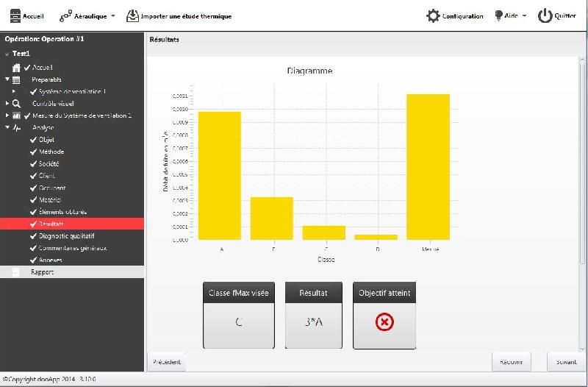Click the import thermal study icon
588x387 pixels.
[x=132, y=16]
